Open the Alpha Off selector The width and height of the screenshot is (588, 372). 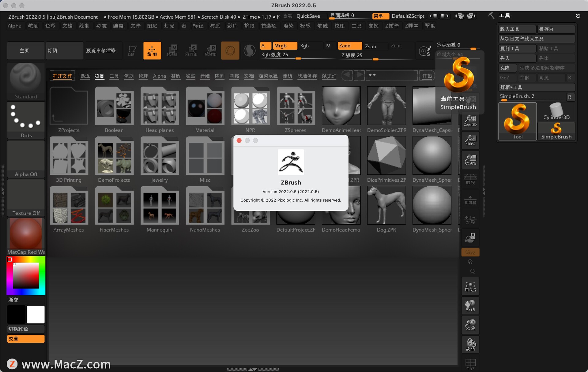(x=26, y=159)
